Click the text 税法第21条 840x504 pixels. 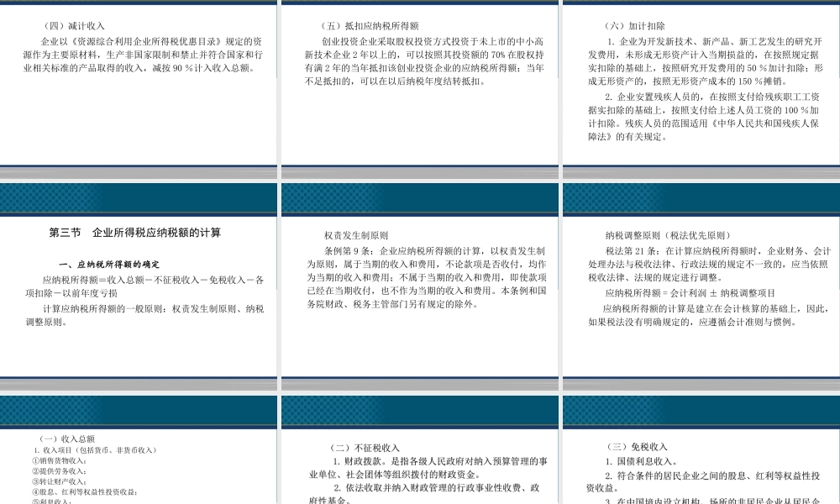630,249
